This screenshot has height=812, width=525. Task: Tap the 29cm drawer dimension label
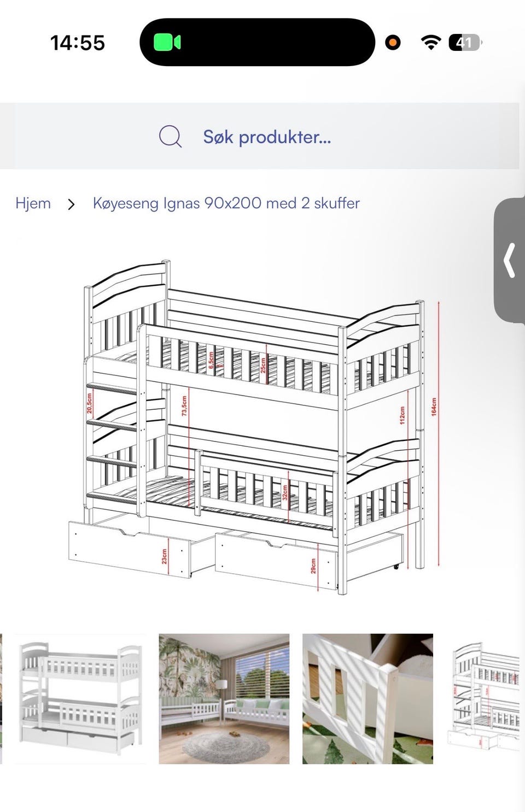coord(313,566)
